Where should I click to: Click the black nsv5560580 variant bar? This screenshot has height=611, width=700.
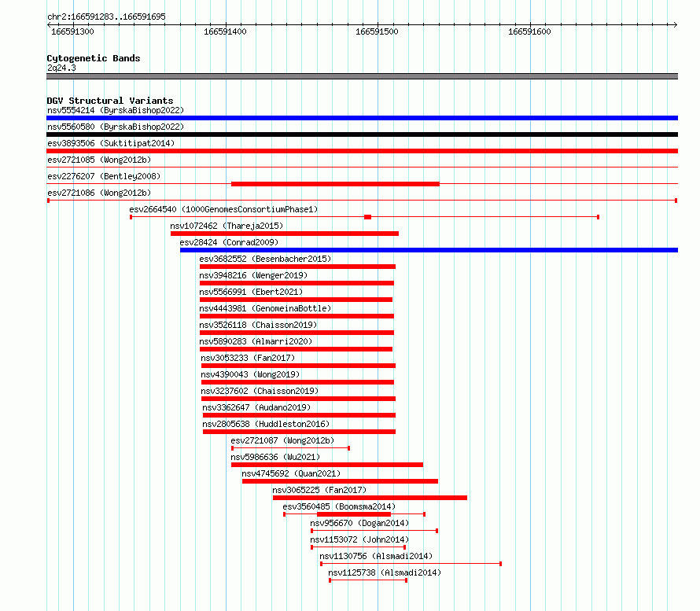coord(362,134)
